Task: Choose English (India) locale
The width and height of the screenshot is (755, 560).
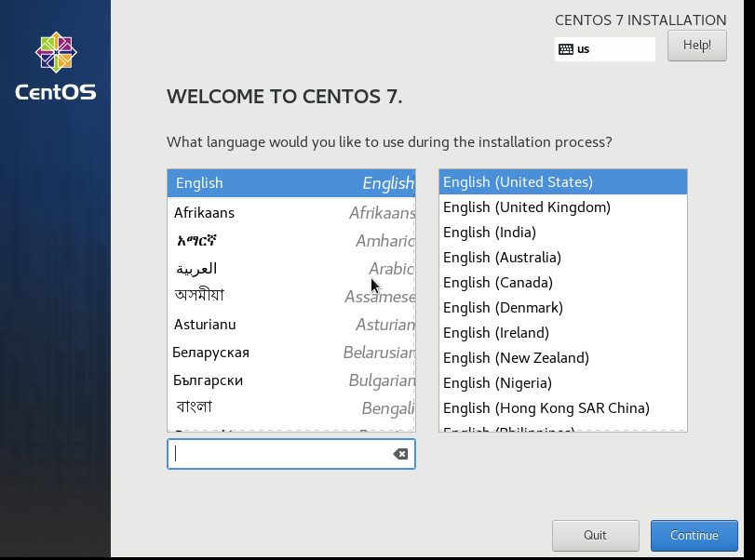Action: 563,232
